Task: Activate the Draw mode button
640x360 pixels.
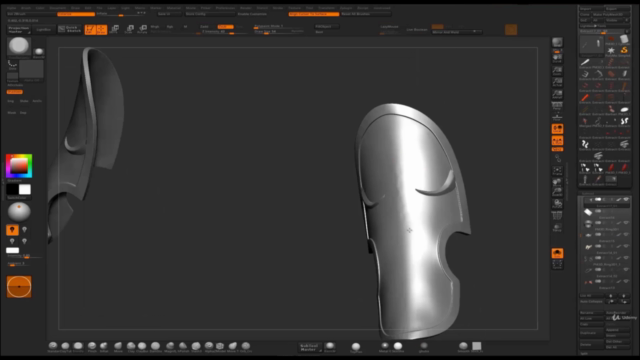Action: point(101,29)
